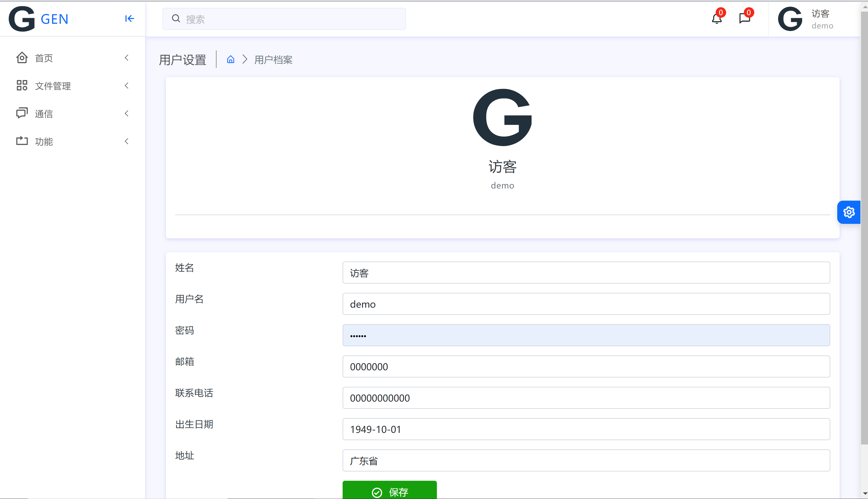This screenshot has height=499, width=868.
Task: Click the 首页 house icon
Action: click(x=22, y=58)
